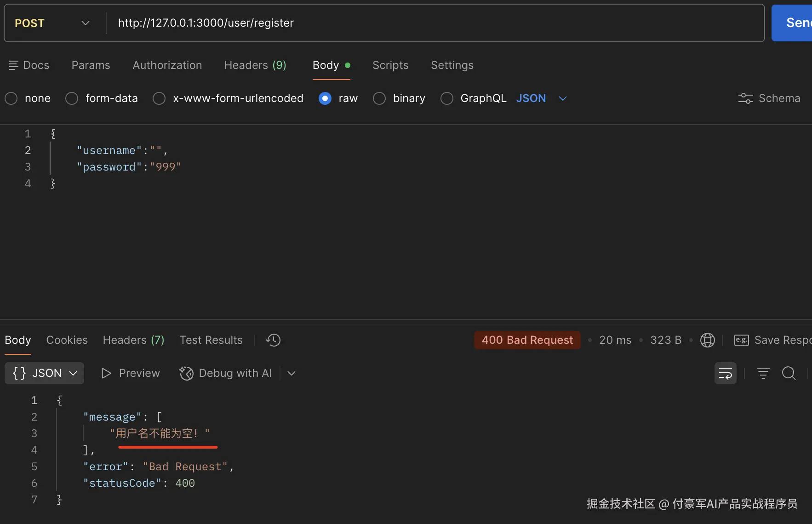Open the Test Results tab
The image size is (812, 524).
211,340
